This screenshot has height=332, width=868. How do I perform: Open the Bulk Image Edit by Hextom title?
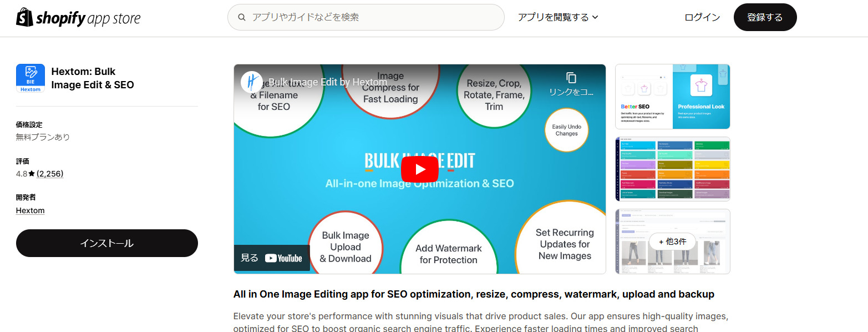tap(327, 82)
